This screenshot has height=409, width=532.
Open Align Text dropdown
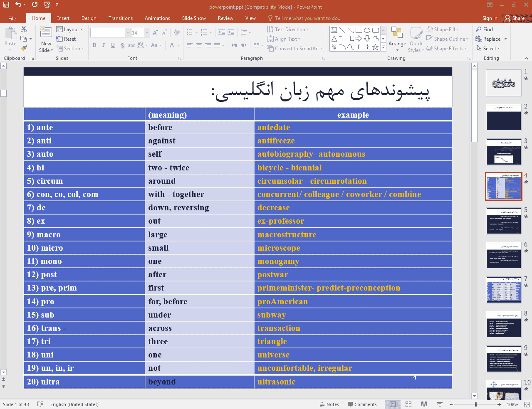(284, 39)
